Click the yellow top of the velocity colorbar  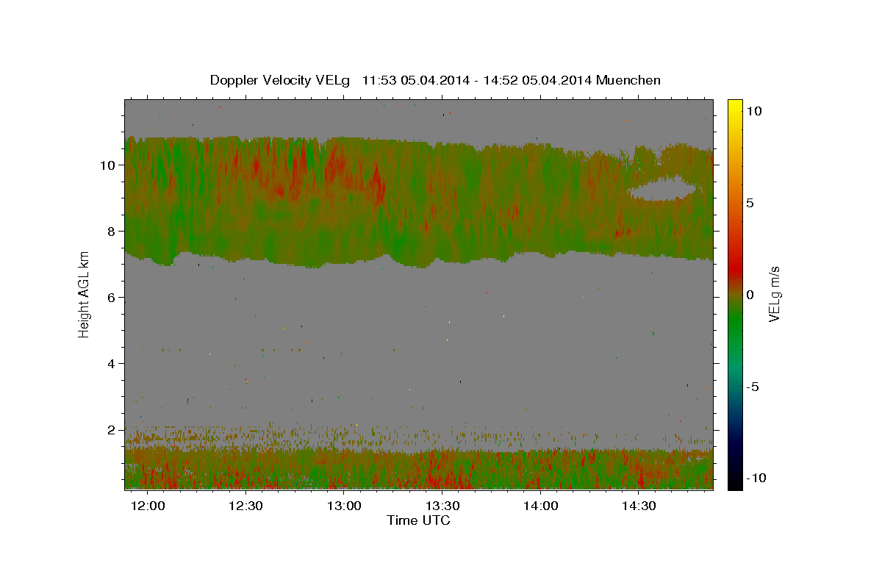[735, 107]
